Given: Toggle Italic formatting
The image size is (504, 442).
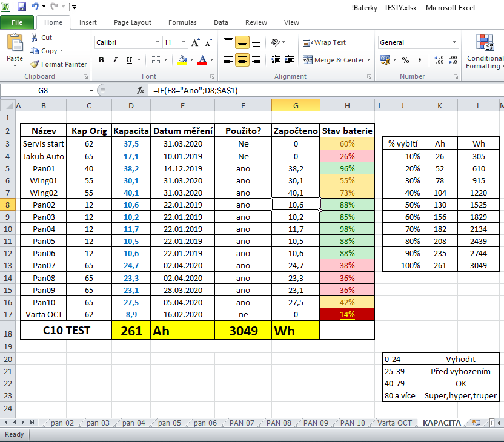Looking at the screenshot, I should pos(114,60).
